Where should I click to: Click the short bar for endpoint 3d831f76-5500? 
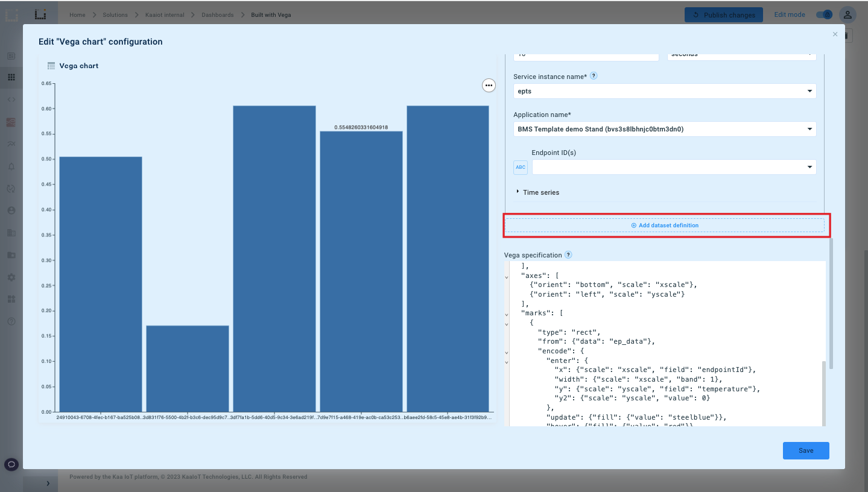pyautogui.click(x=188, y=368)
